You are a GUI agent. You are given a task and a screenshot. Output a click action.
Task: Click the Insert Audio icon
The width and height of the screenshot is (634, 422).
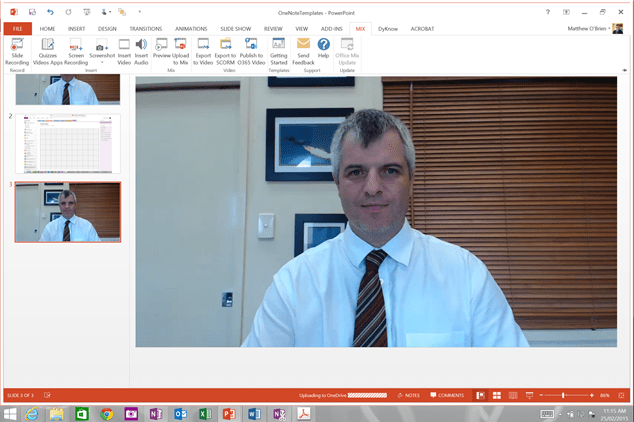(141, 51)
